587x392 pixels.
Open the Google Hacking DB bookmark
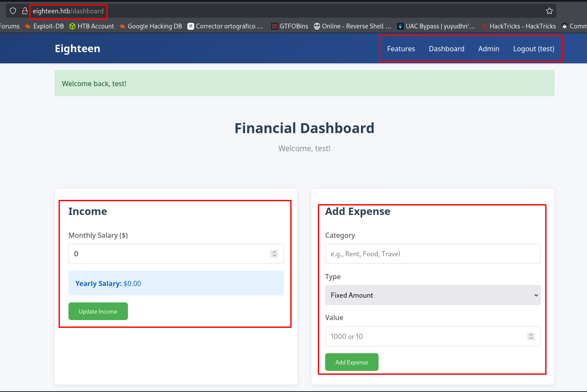pos(151,26)
